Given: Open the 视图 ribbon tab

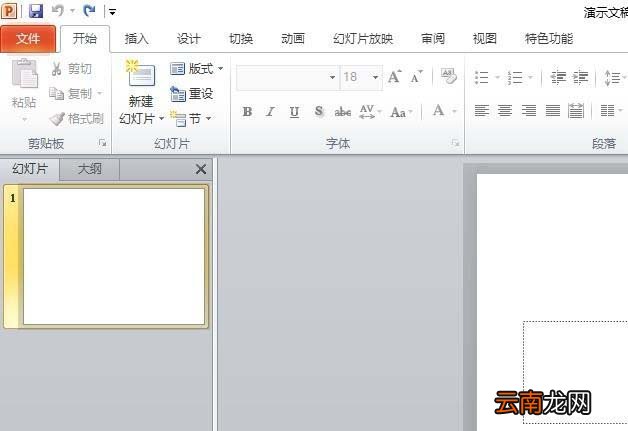Looking at the screenshot, I should [485, 39].
